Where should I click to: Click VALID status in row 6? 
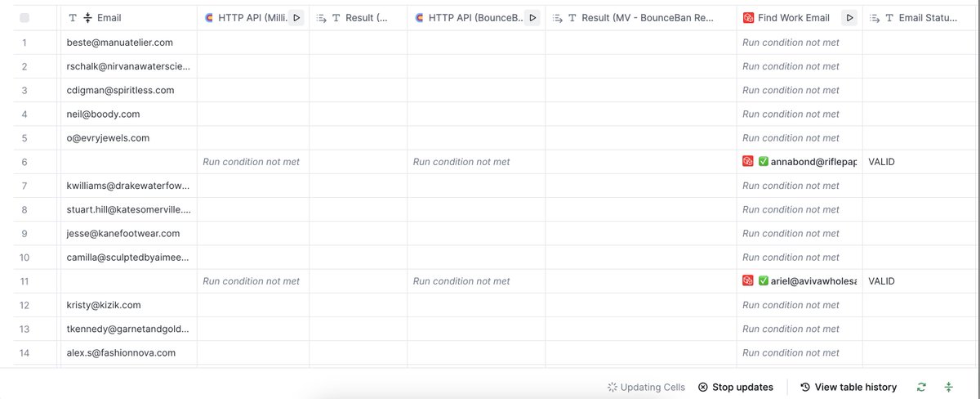pos(881,162)
